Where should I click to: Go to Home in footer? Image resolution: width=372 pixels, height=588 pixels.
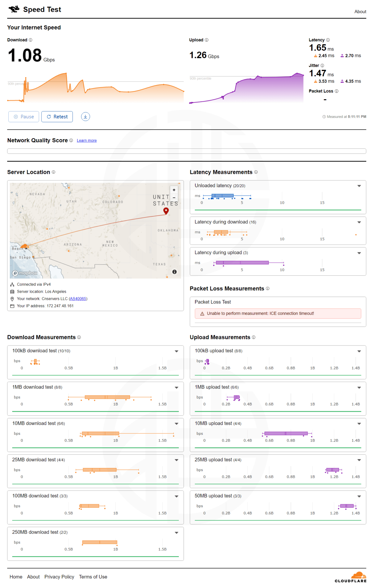coord(16,577)
